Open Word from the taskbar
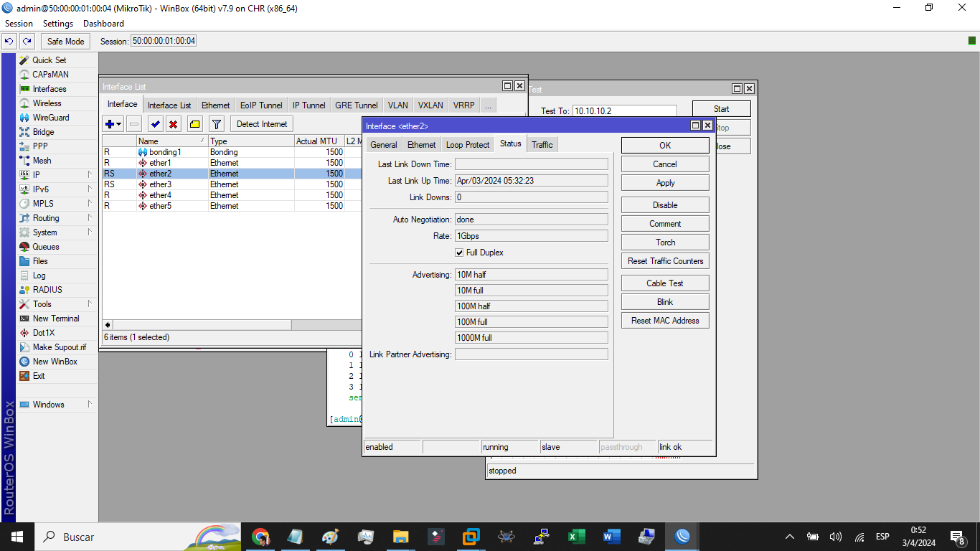 click(612, 537)
